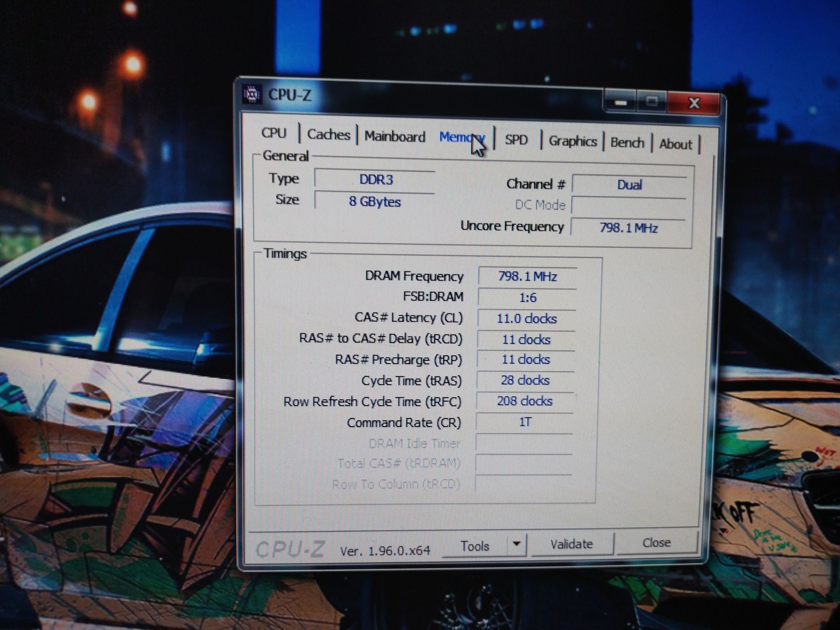The width and height of the screenshot is (840, 630).
Task: Click the FSB:DRAM ratio value 1:6
Action: pos(528,298)
